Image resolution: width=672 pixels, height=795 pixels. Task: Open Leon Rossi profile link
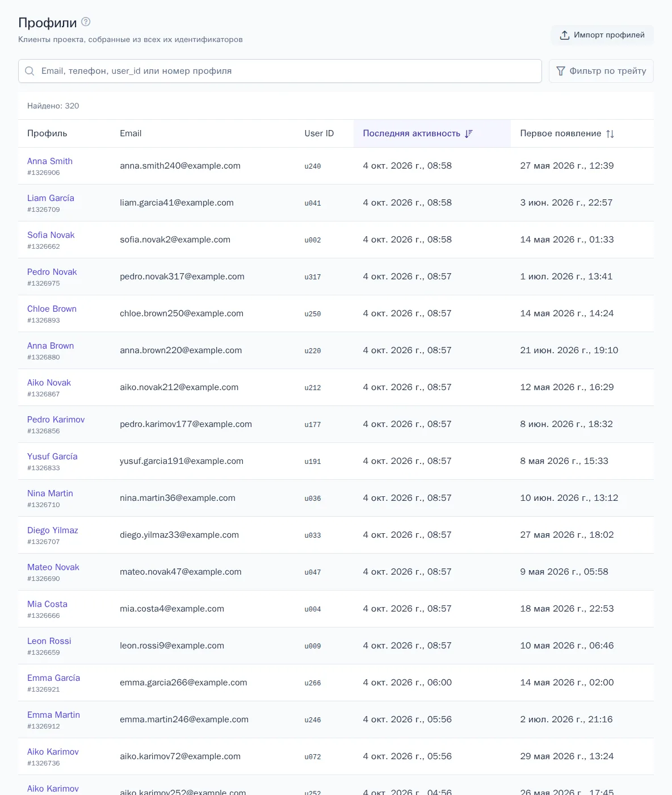[49, 641]
